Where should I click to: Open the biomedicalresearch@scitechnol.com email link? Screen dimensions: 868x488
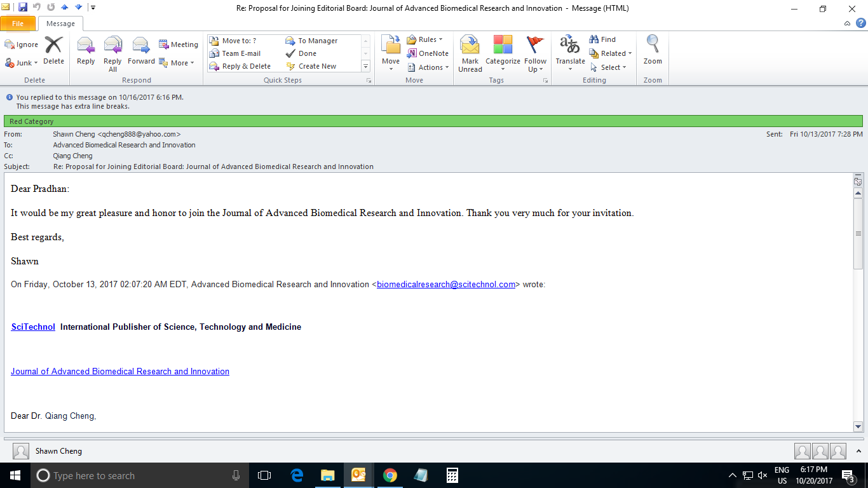click(x=445, y=285)
